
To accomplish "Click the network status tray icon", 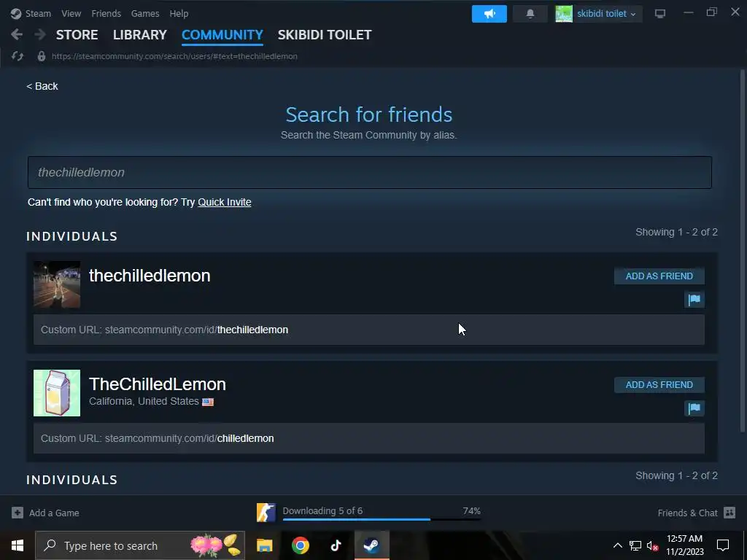I will click(635, 545).
